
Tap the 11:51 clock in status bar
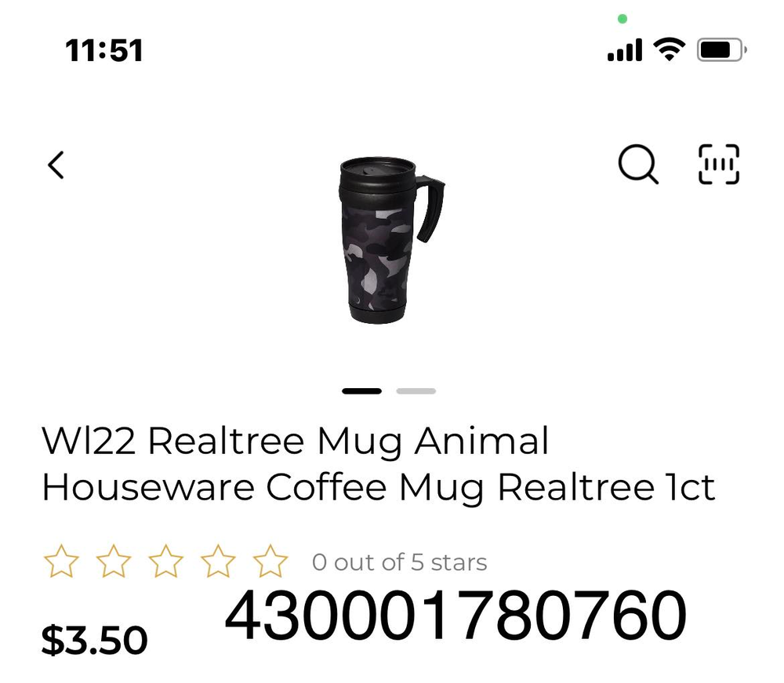click(x=104, y=50)
